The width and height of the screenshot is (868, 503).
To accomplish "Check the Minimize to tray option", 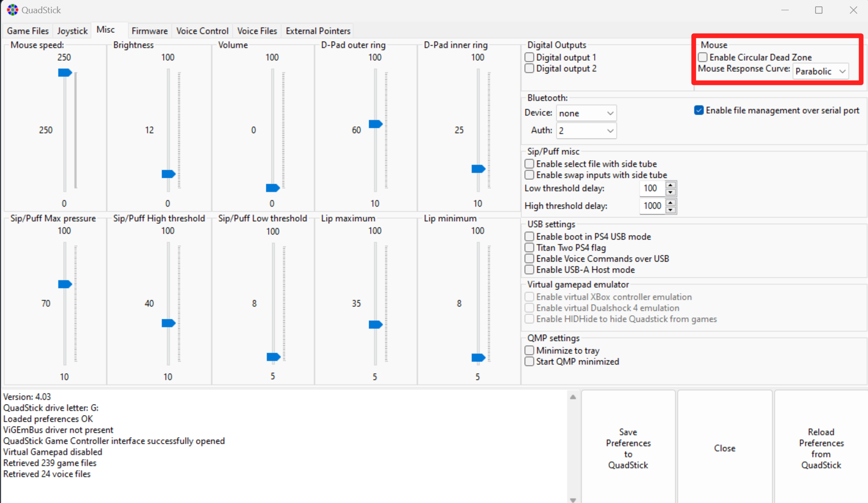I will (529, 351).
